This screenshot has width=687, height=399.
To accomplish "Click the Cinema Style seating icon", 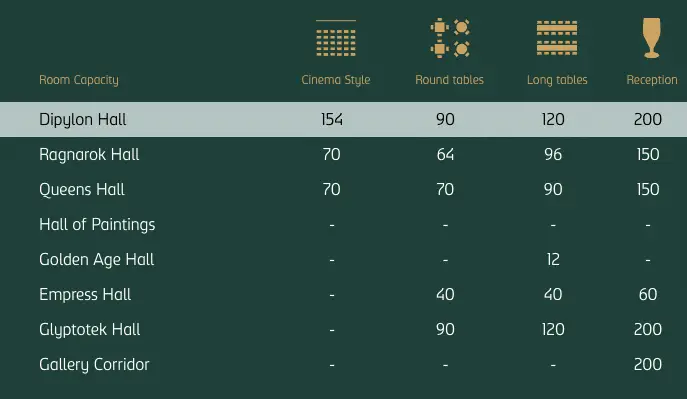I will click(336, 38).
